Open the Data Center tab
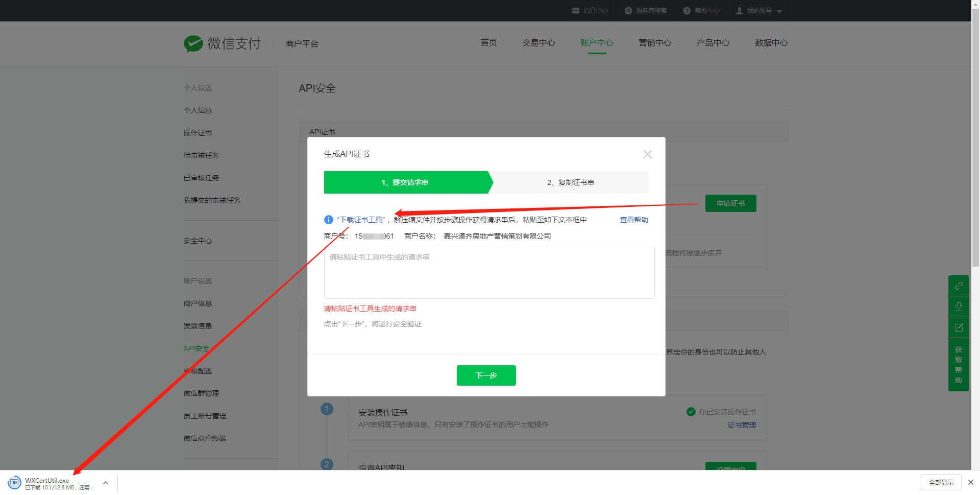Viewport: 980px width, 495px height. tap(771, 43)
